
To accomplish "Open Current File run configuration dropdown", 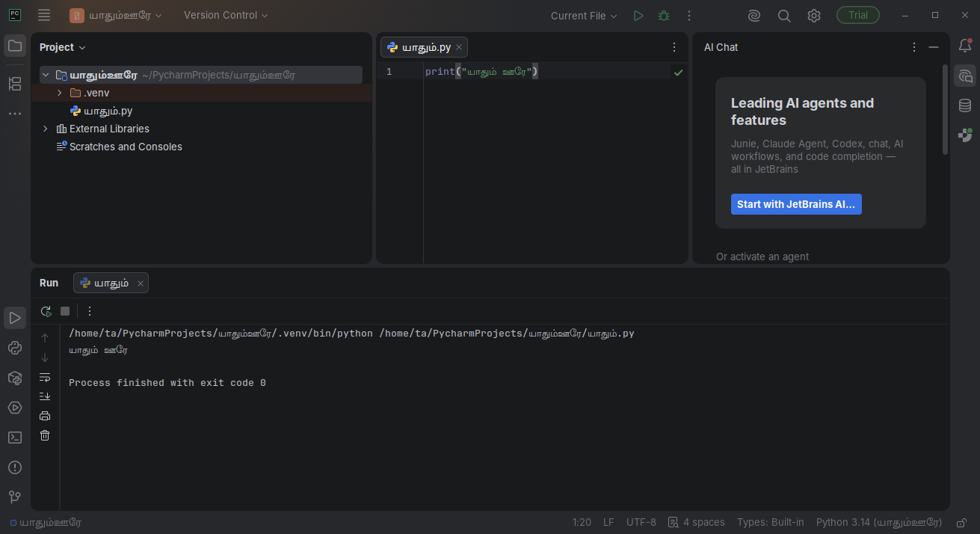I will [584, 15].
